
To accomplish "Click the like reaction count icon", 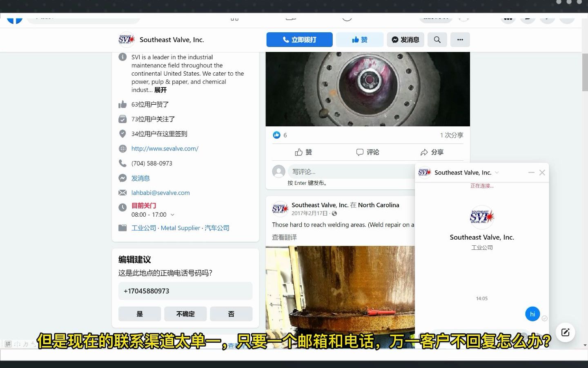I will click(x=276, y=135).
